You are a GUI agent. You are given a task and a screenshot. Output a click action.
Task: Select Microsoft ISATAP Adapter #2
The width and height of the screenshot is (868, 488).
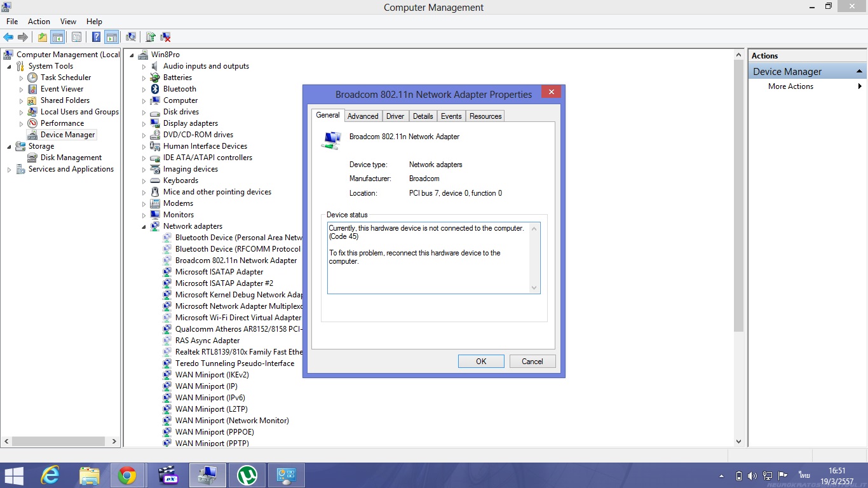coord(224,283)
